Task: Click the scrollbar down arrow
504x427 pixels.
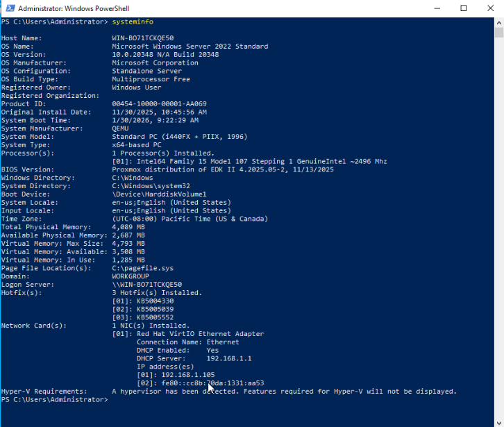Action: [x=499, y=423]
